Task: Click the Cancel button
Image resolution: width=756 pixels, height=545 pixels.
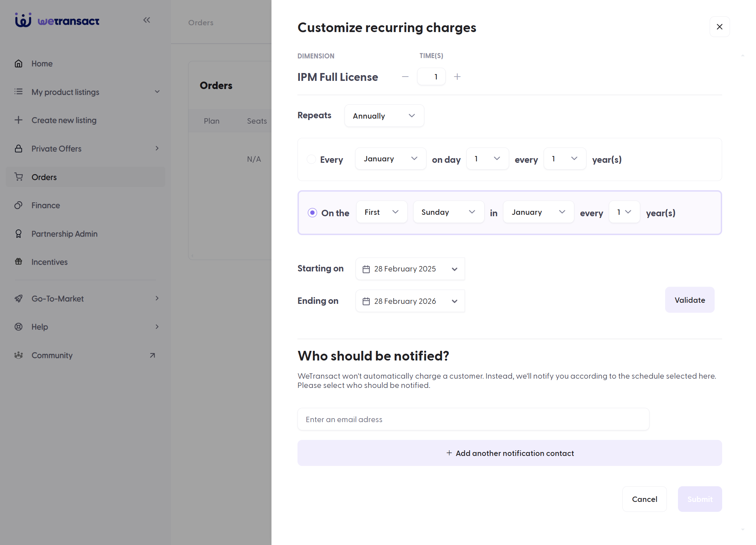Action: click(644, 499)
